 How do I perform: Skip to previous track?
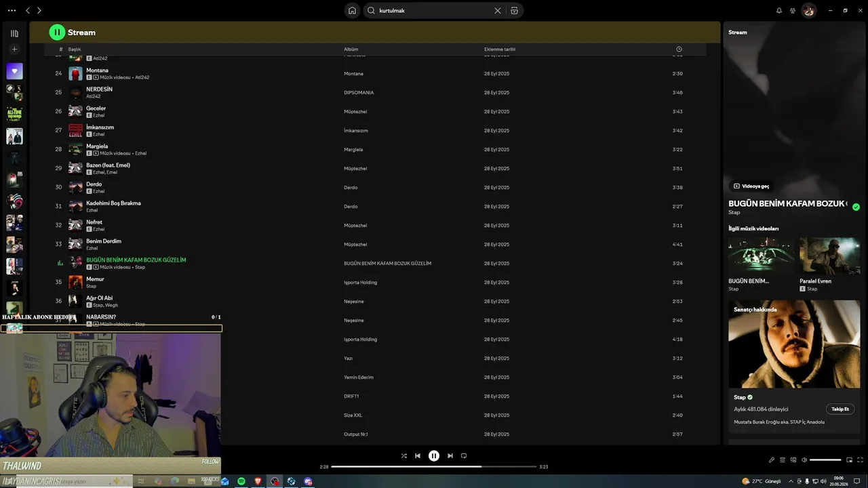point(418,456)
